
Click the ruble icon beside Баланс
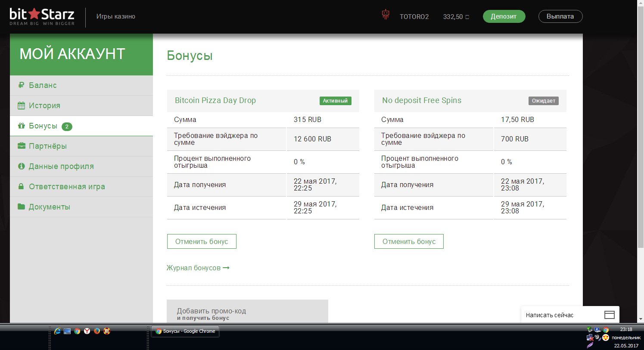(x=21, y=85)
